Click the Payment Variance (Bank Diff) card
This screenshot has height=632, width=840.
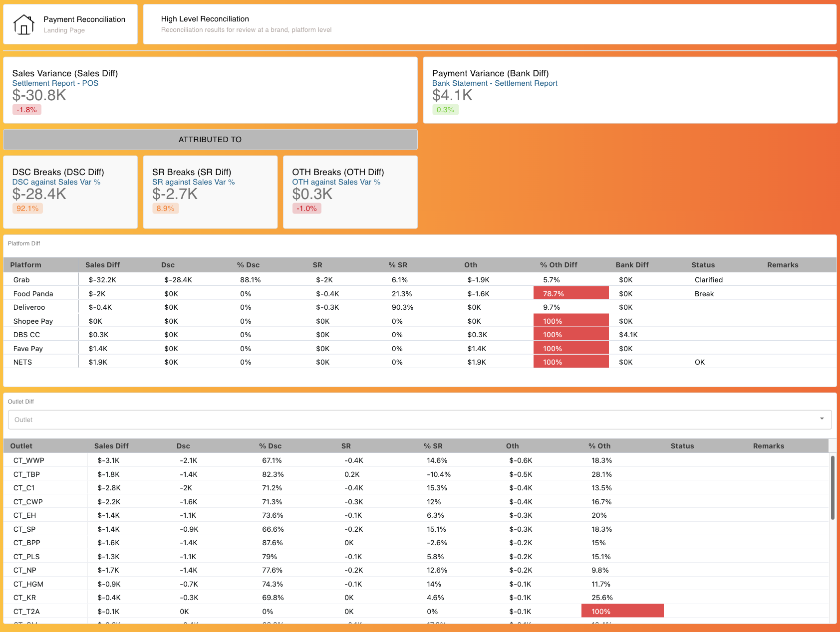630,90
